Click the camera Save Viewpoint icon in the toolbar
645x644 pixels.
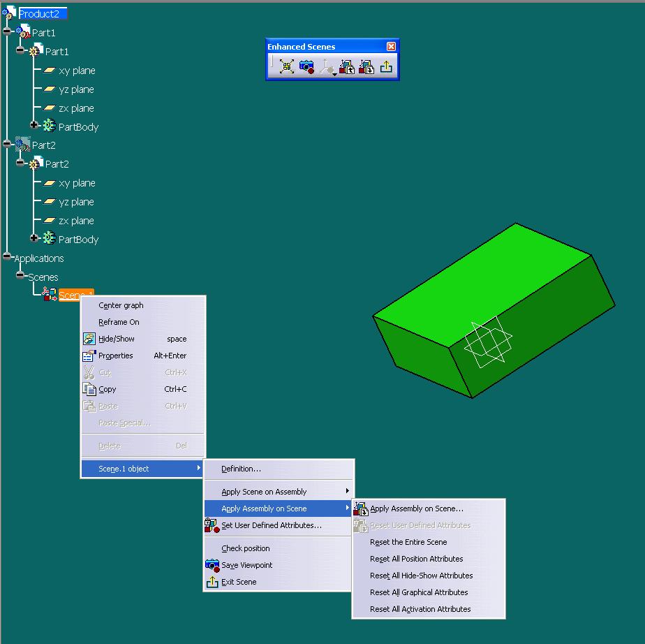click(307, 66)
